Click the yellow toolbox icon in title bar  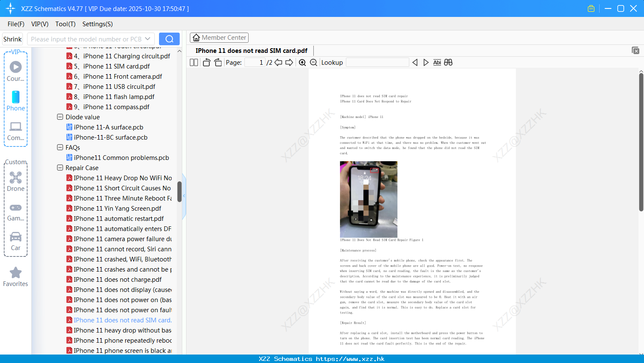(x=591, y=8)
